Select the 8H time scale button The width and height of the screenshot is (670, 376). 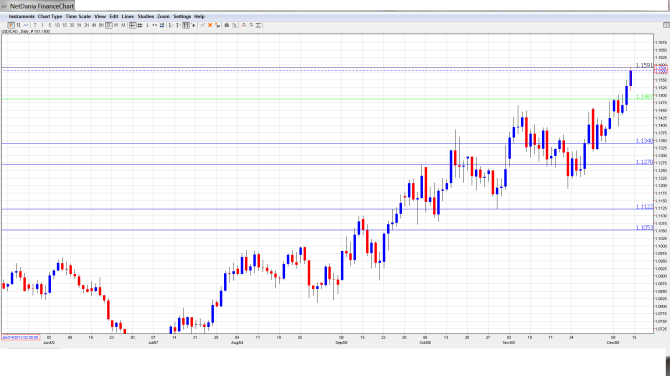coord(101,25)
